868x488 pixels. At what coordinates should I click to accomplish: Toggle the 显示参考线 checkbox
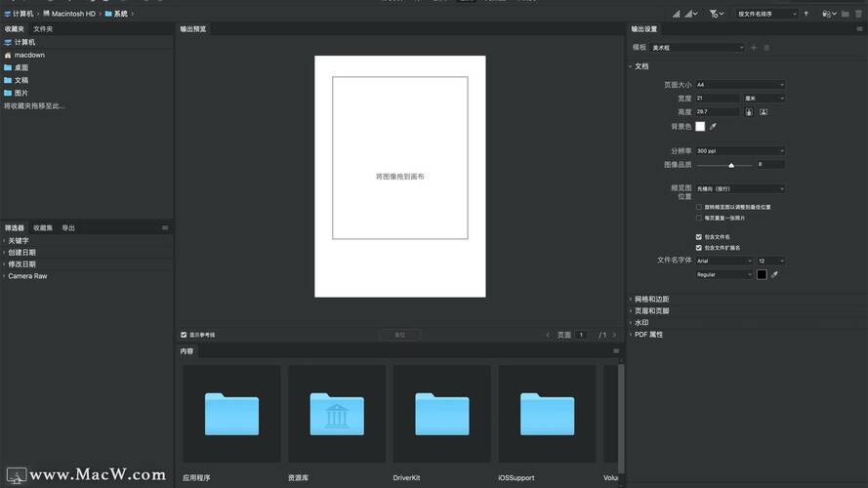pos(184,335)
